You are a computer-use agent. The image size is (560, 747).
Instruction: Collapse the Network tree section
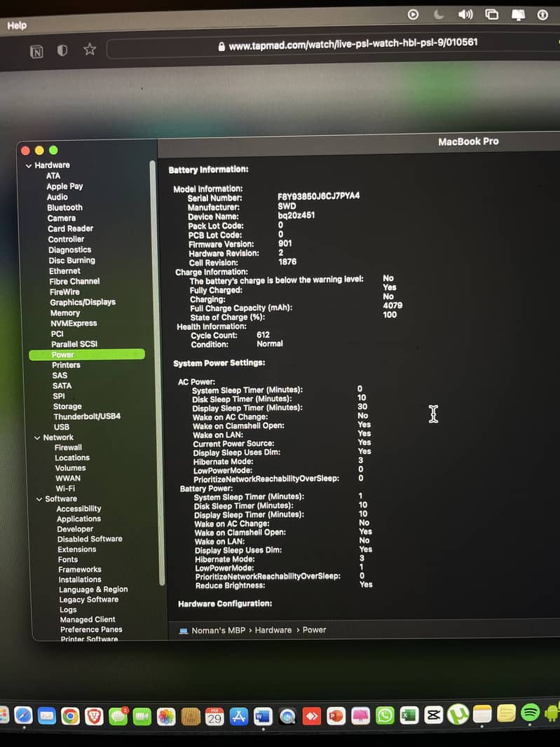point(37,437)
